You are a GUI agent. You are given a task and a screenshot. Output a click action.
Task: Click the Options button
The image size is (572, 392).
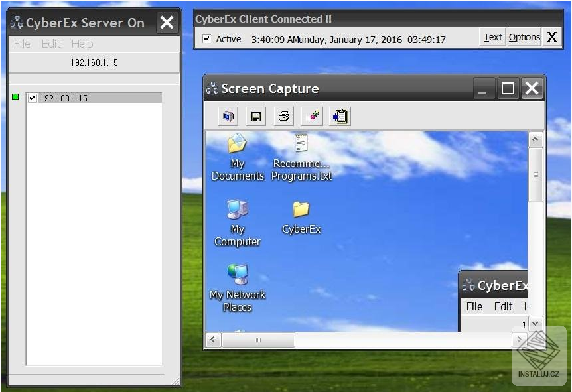coord(524,37)
